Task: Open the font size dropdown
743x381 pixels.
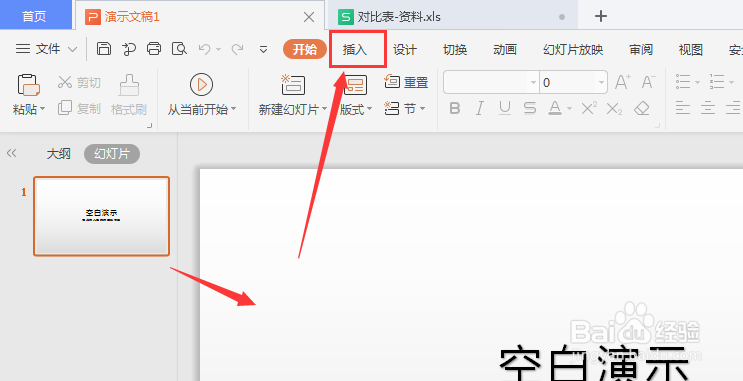Action: coord(601,82)
